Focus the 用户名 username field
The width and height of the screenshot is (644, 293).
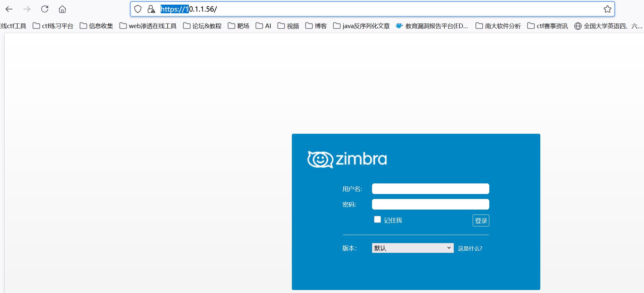(430, 189)
